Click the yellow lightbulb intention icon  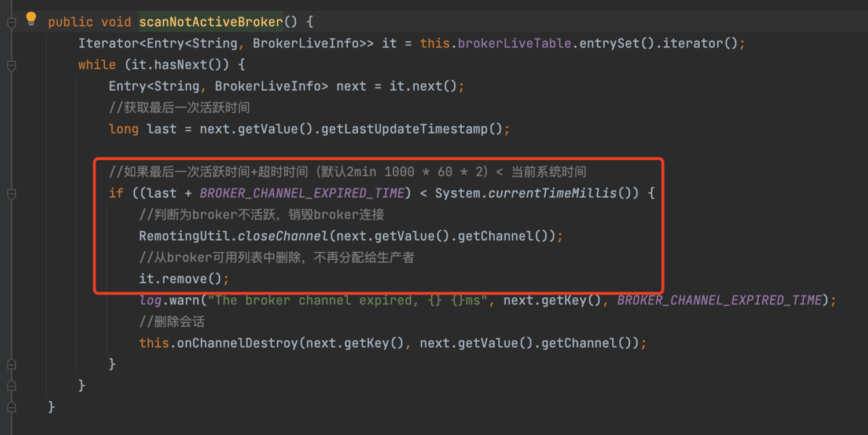31,19
